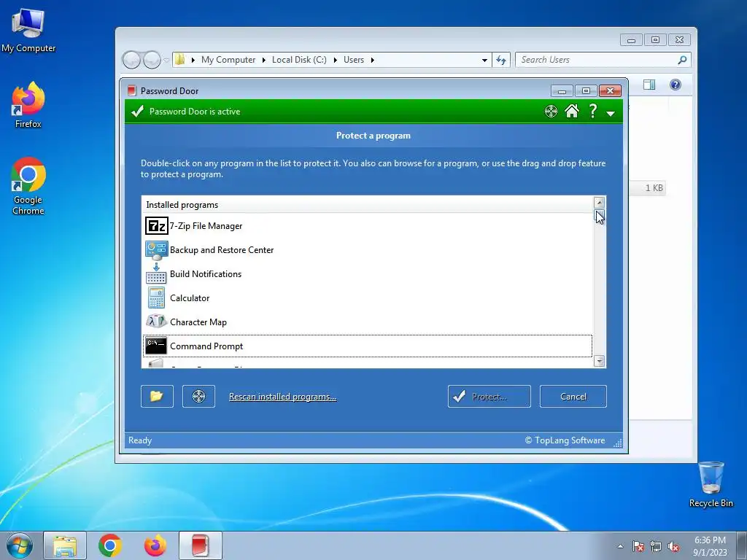Pick Character Map from installed programs
Viewport: 747px width, 560px height.
(368, 322)
